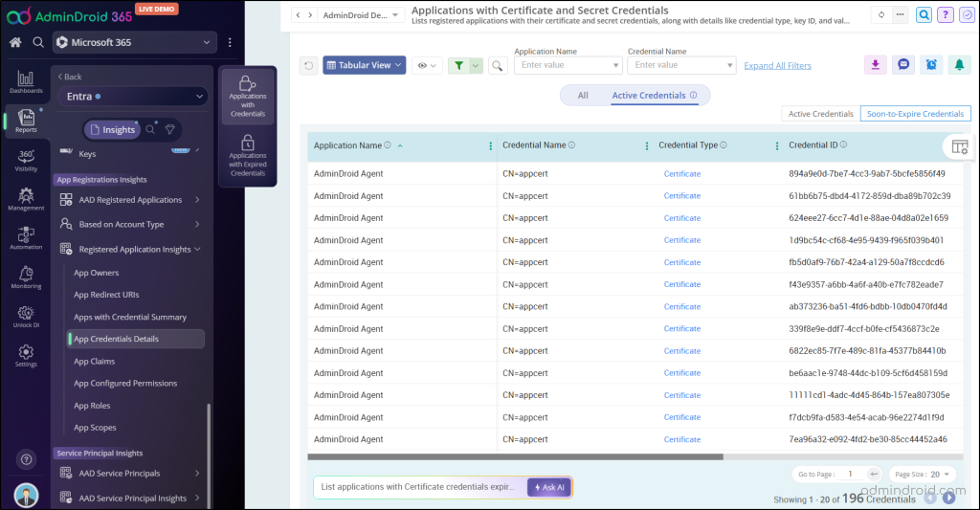Open Management in left sidebar
Viewport: 980px width, 510px height.
point(26,199)
